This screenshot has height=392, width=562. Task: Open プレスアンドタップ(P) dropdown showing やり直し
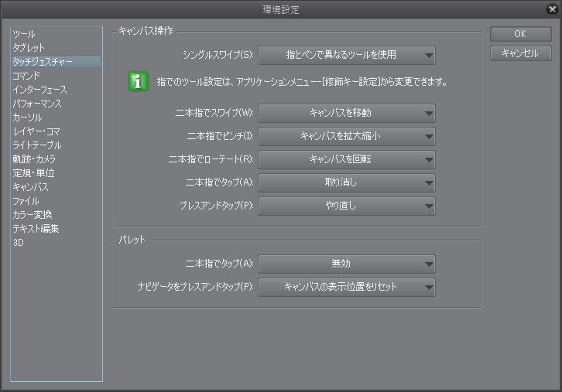coord(347,206)
